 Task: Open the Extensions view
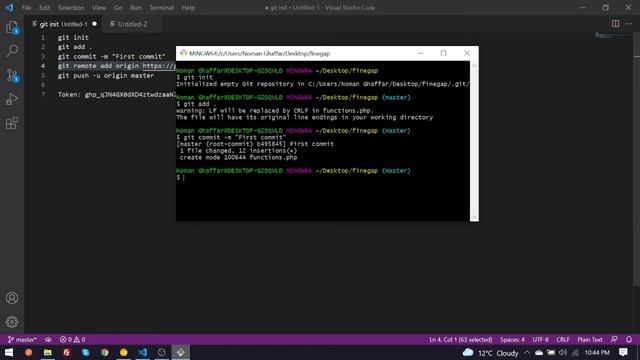point(12,123)
